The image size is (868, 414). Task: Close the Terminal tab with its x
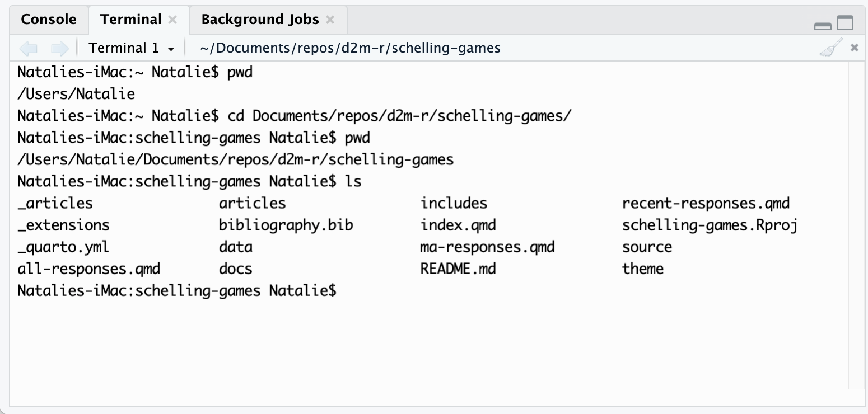173,20
